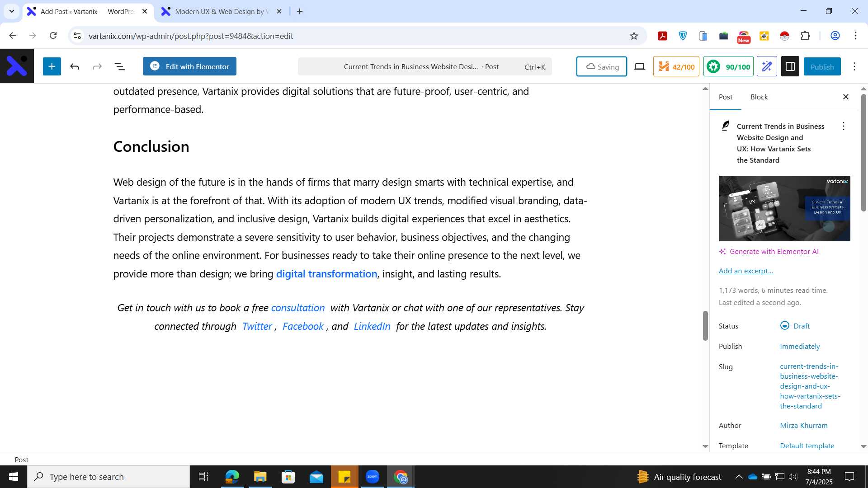Click Generate with Elementor AI

click(769, 252)
